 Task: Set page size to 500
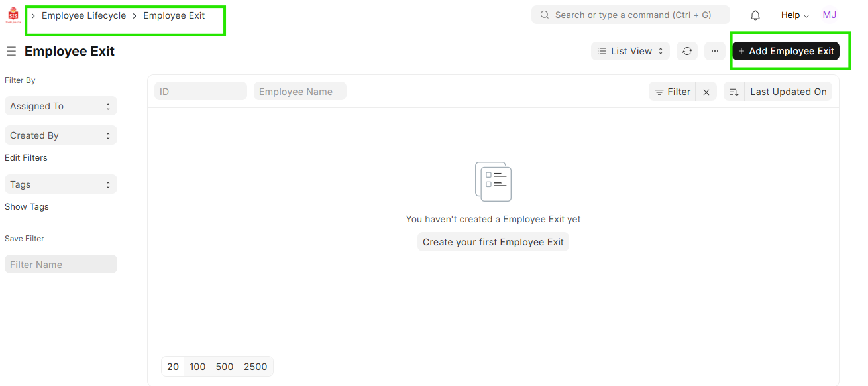tap(225, 367)
